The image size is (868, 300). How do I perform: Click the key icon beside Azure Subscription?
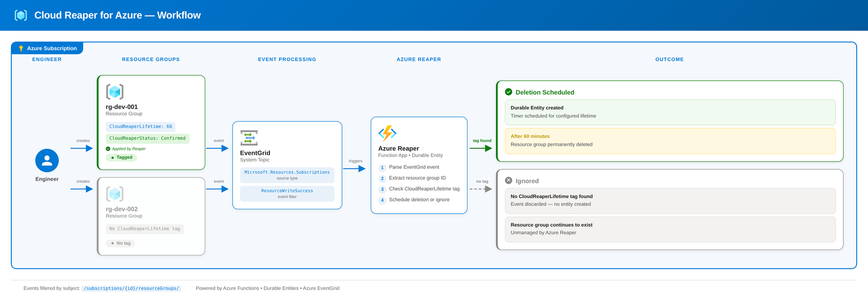click(x=21, y=48)
